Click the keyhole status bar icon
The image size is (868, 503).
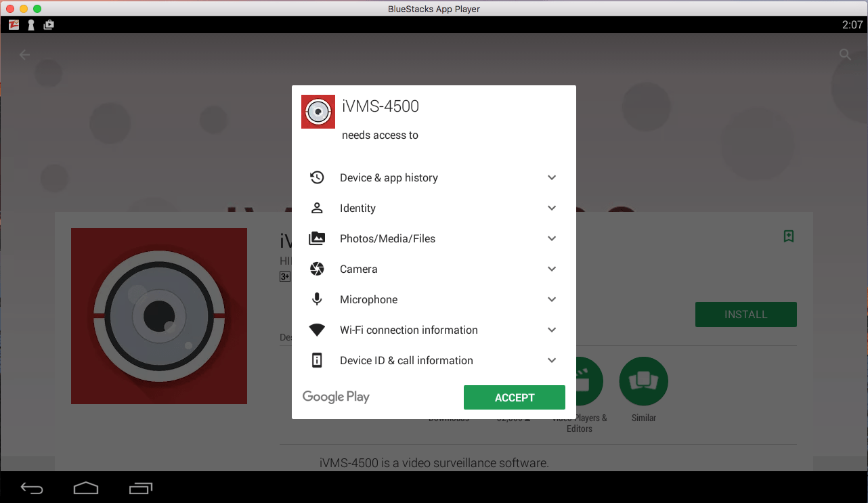[31, 25]
